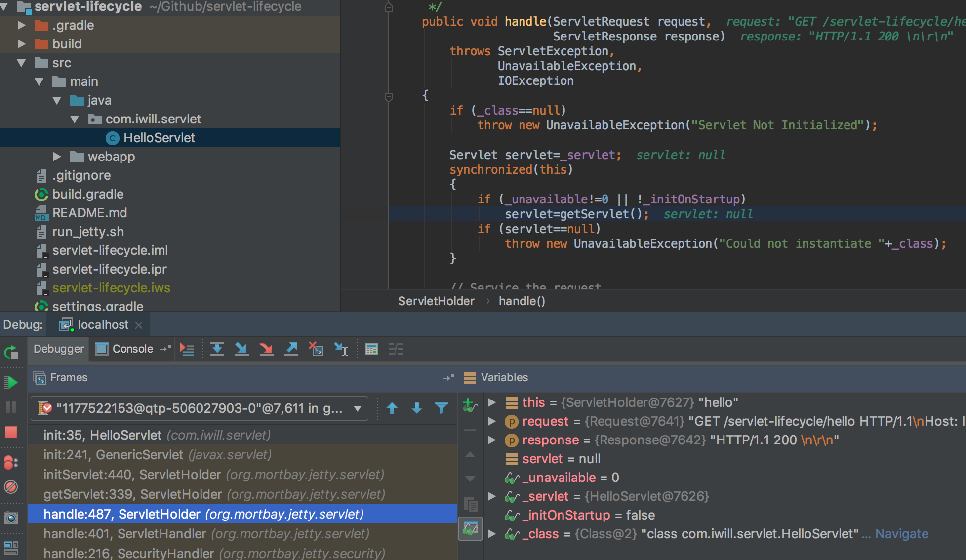The height and width of the screenshot is (560, 966).
Task: Click the Rerun debug session icon
Action: [11, 352]
